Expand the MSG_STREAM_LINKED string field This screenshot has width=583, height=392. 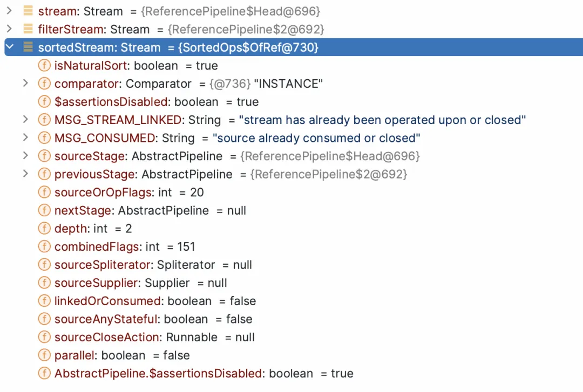pos(25,120)
